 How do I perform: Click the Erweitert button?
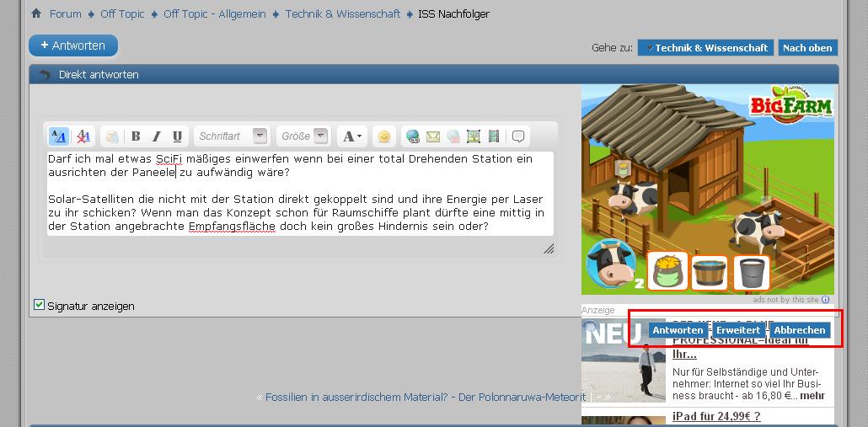(737, 330)
